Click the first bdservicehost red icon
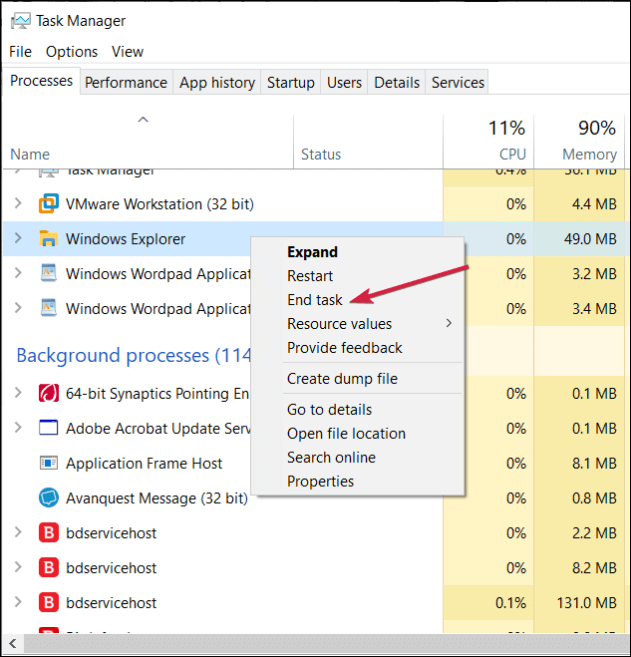The width and height of the screenshot is (631, 657). [47, 533]
